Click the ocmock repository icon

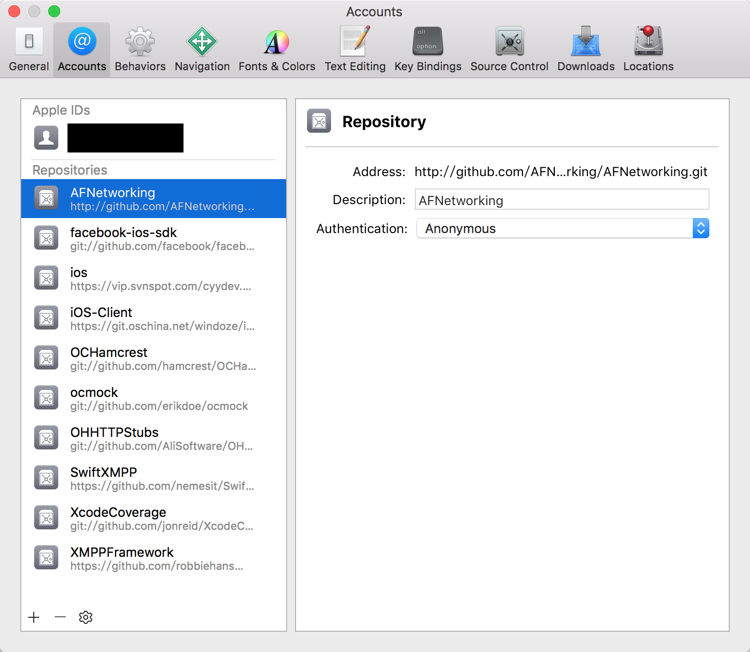46,398
